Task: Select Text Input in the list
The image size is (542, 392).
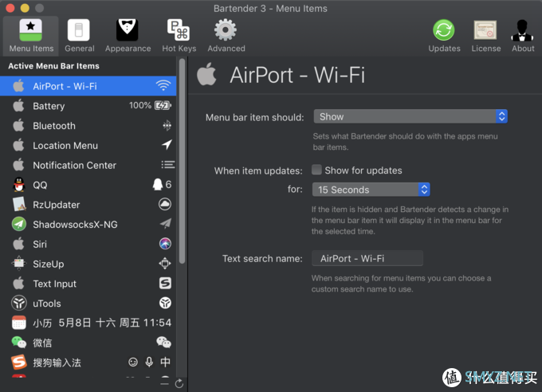Action: [x=88, y=283]
